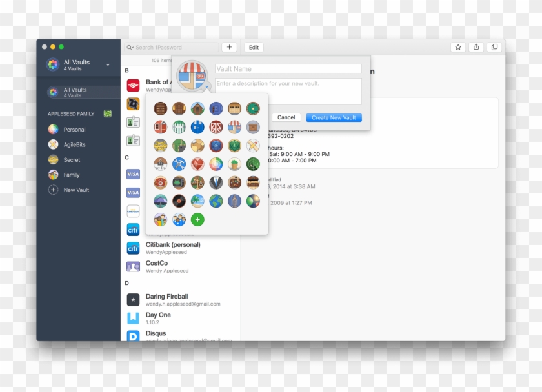The height and width of the screenshot is (392, 542).
Task: Add new item with plus button
Action: pos(229,47)
